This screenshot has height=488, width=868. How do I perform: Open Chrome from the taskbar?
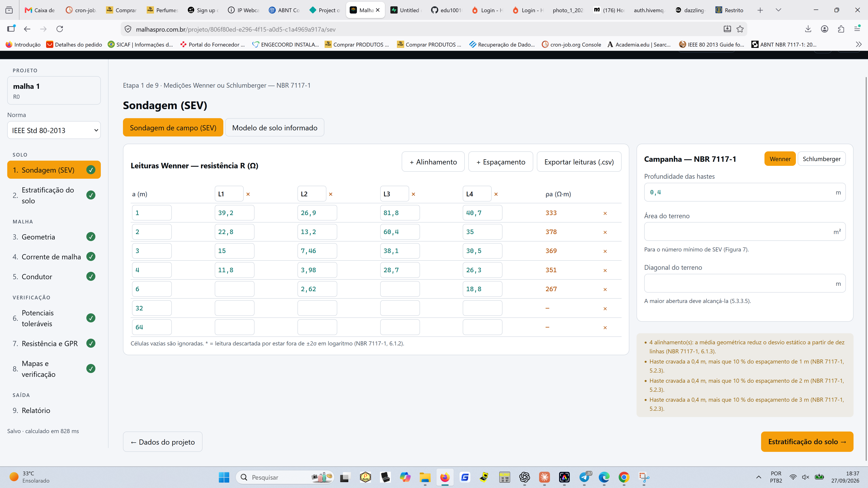(624, 477)
